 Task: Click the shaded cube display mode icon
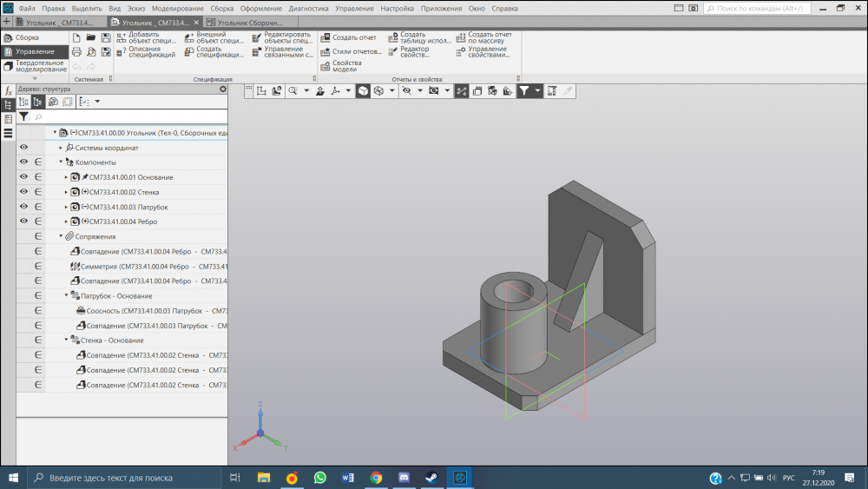pos(362,90)
